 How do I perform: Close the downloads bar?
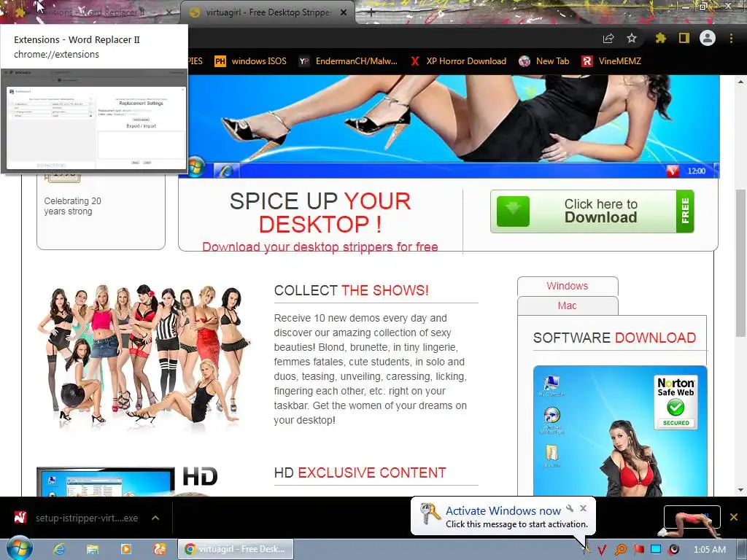click(734, 517)
